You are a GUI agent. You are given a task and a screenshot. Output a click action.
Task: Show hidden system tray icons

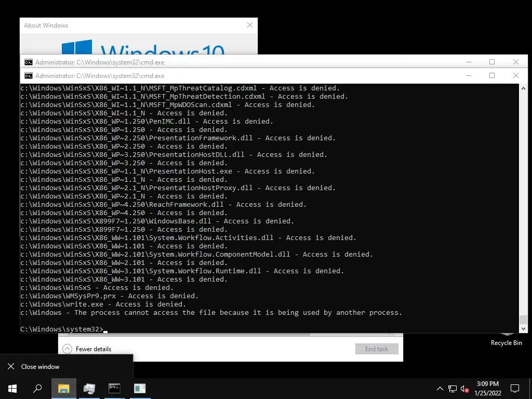(440, 389)
